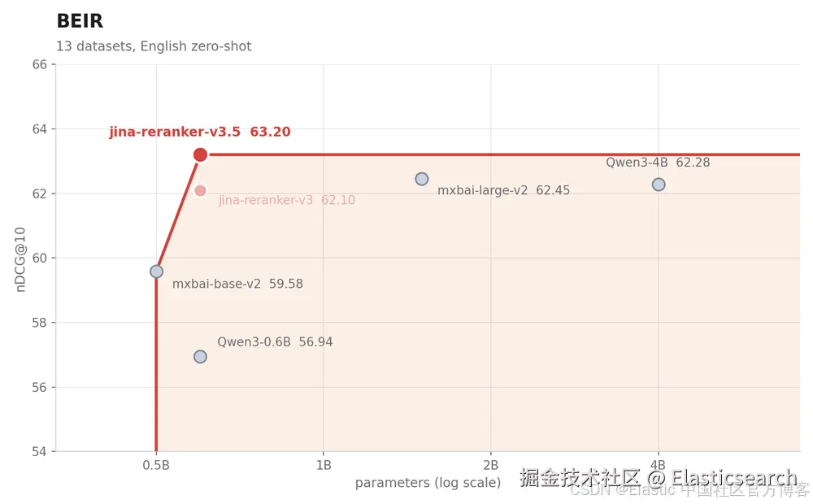Viewport: 813px width, 504px height.
Task: Click the 1B x-axis tick label
Action: [x=324, y=465]
